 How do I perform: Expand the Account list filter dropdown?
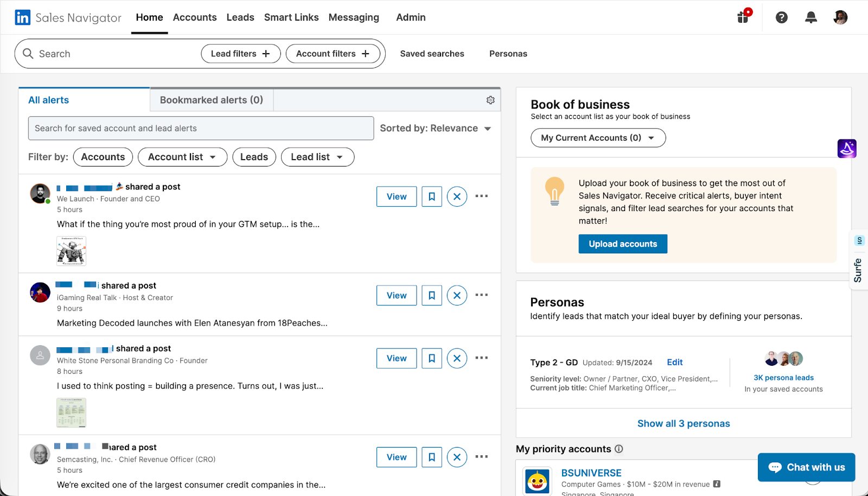(x=182, y=157)
